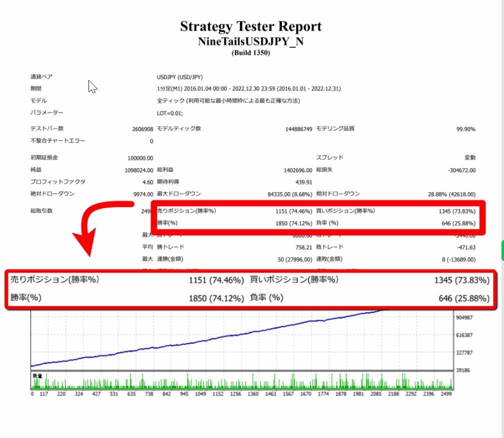
Task: Click the 純益 label
Action: (35, 169)
